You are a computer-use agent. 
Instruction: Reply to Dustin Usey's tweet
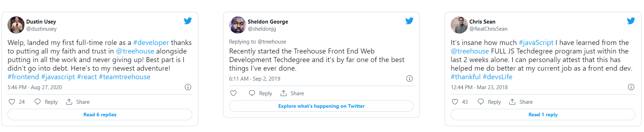click(46, 102)
